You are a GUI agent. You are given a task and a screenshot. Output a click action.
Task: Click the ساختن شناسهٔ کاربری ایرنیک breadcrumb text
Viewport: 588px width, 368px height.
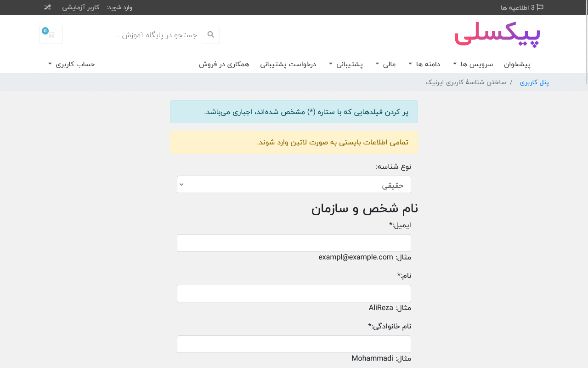[466, 82]
